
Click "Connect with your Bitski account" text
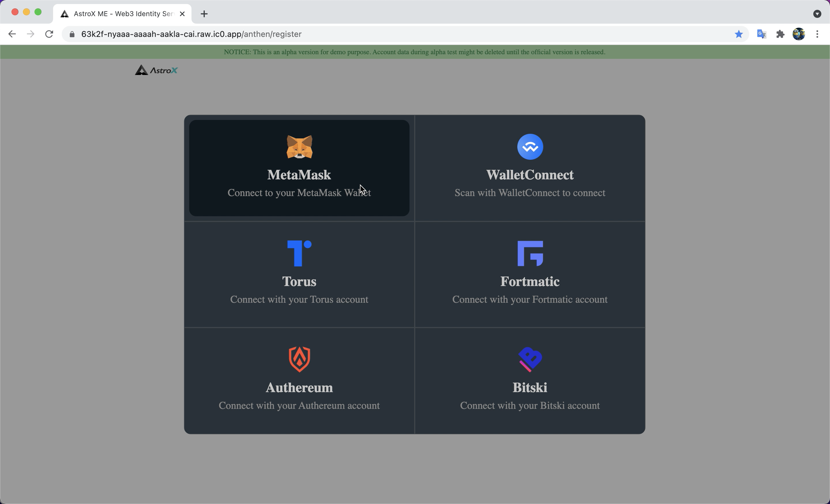pyautogui.click(x=530, y=405)
